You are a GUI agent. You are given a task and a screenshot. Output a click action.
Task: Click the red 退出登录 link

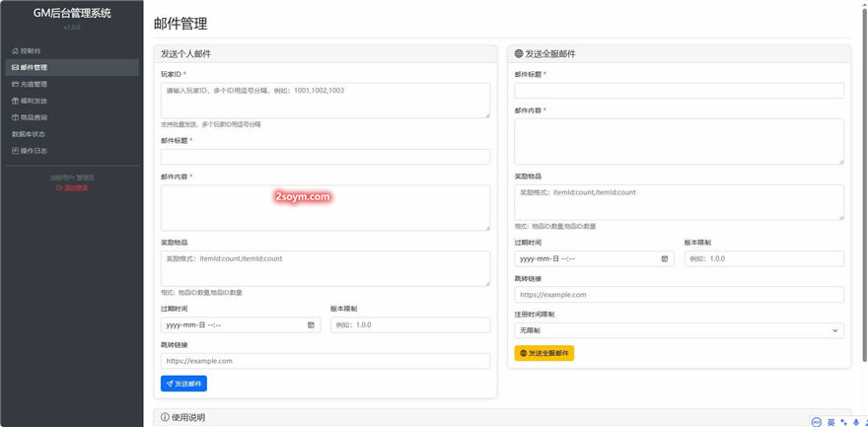(x=72, y=187)
